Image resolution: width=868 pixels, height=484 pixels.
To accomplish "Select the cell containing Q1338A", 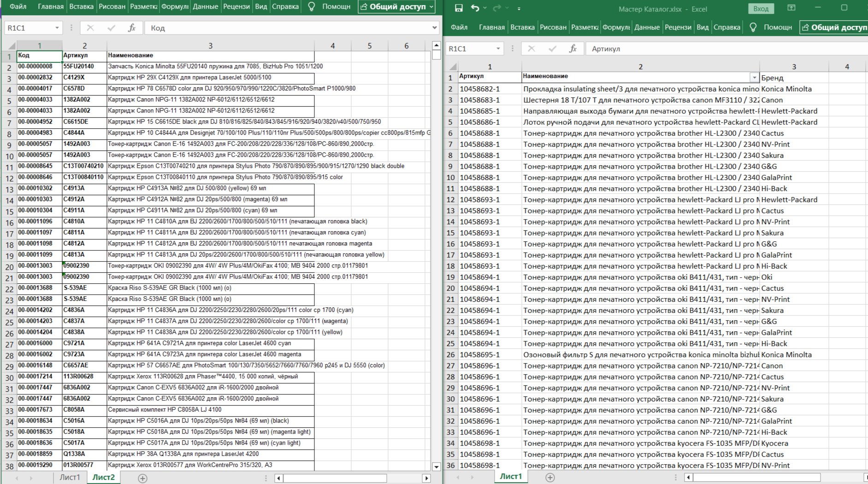I will (x=84, y=454).
